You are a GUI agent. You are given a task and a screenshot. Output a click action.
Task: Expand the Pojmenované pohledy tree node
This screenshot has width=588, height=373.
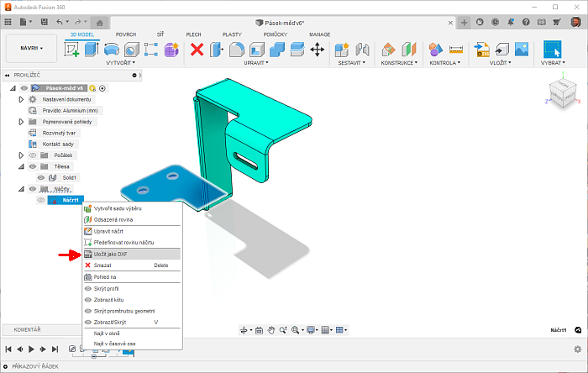pos(21,121)
